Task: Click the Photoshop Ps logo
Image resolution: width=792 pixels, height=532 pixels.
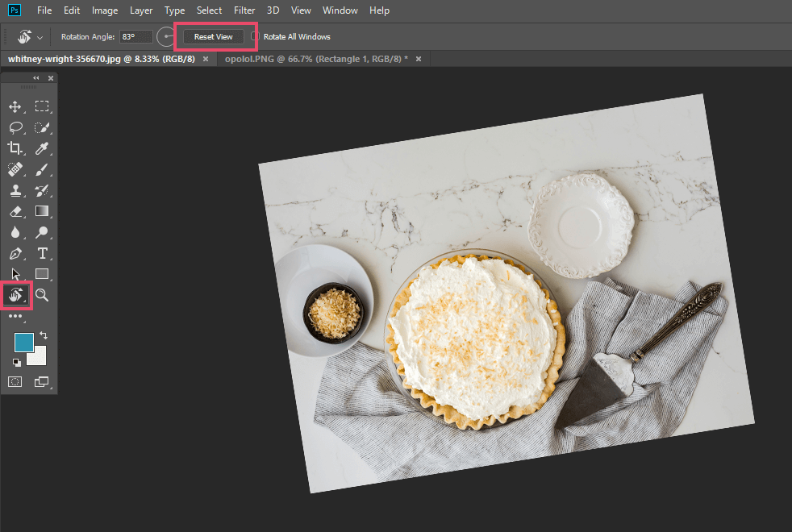Action: 15,10
